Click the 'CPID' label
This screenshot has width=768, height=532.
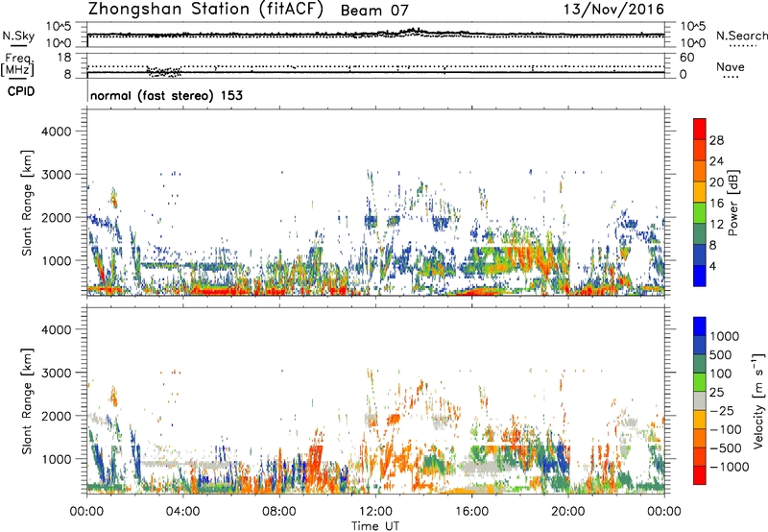coord(21,91)
